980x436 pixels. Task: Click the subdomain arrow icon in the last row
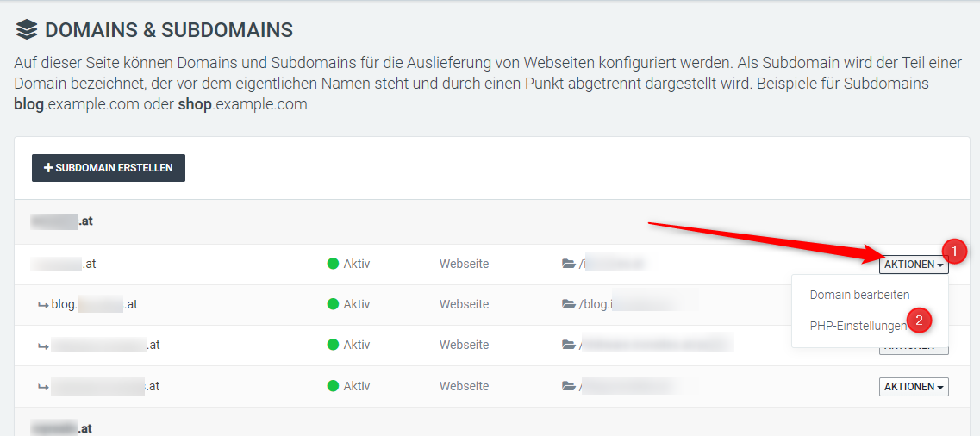(x=42, y=387)
